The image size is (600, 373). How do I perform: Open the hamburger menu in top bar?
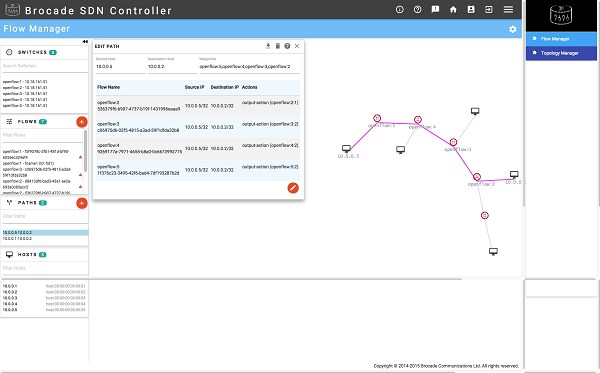[x=508, y=10]
